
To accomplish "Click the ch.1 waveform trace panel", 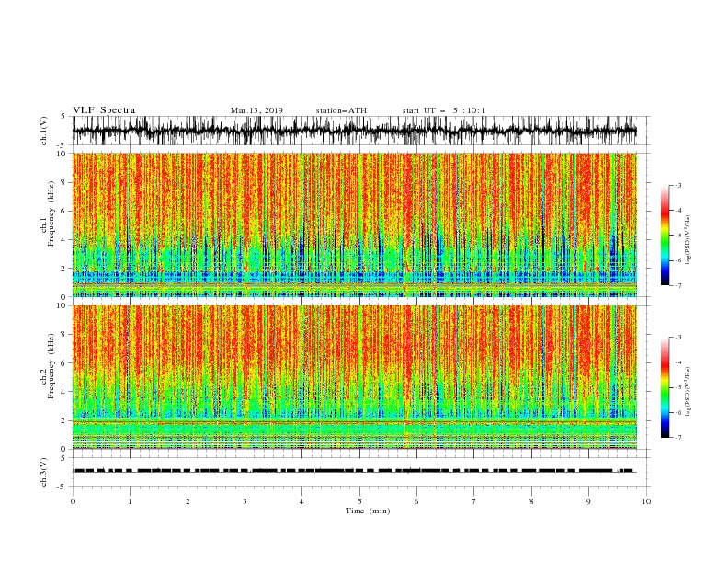I will point(355,131).
